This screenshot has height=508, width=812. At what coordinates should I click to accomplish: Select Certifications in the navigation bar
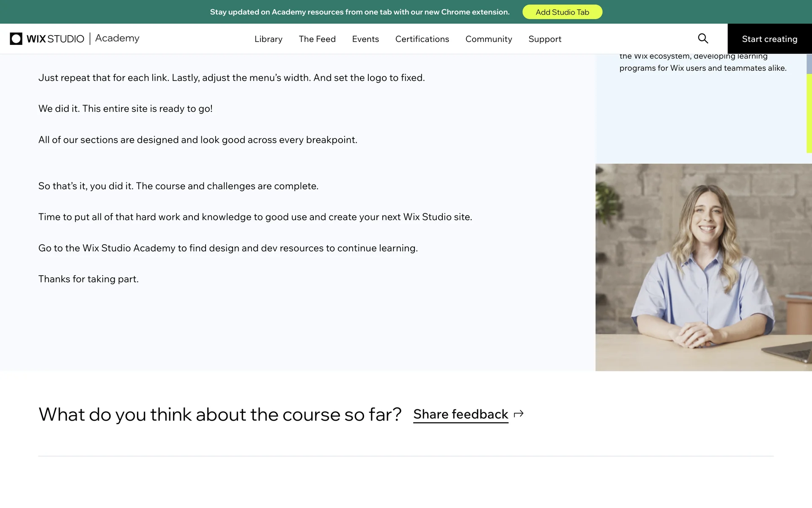coord(422,39)
